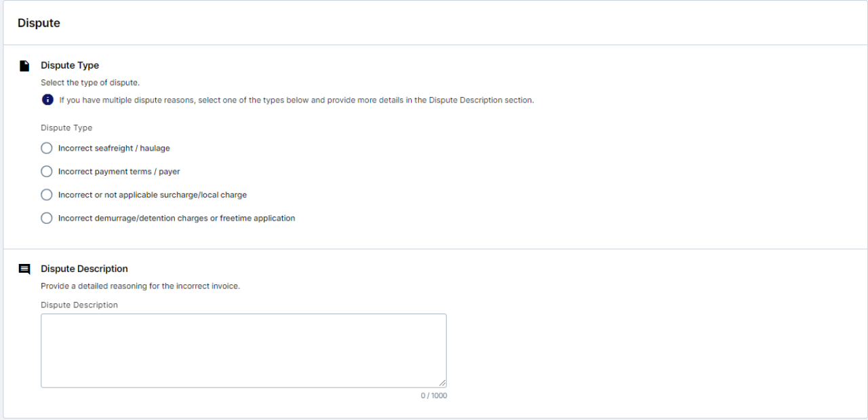The image size is (868, 420).
Task: Focus the Dispute Description text area
Action: click(x=243, y=350)
